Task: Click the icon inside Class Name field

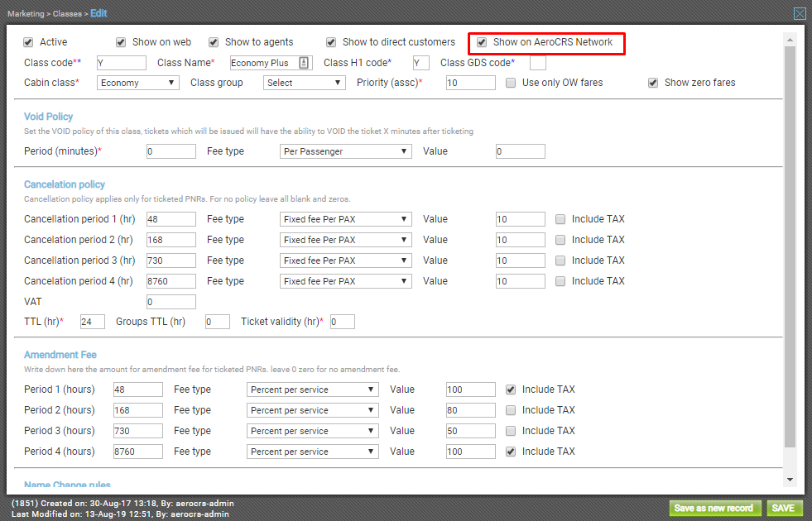Action: tap(304, 63)
